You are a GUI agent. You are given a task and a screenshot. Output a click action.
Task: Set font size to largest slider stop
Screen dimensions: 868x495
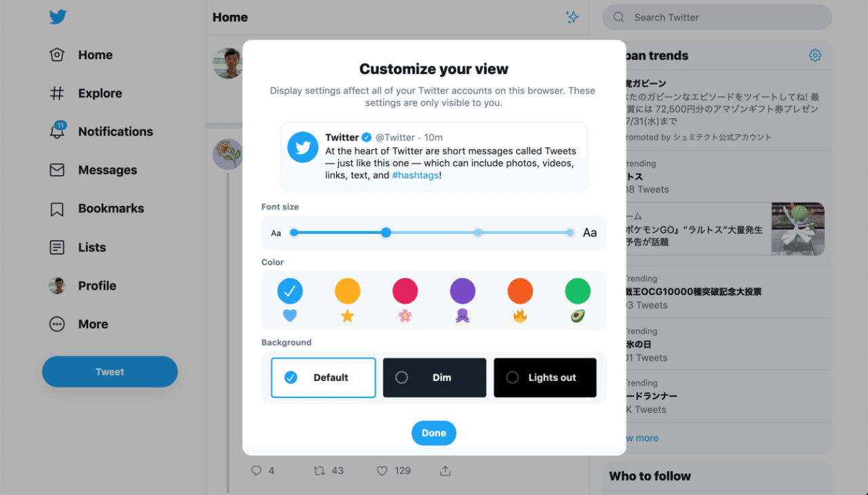(570, 233)
